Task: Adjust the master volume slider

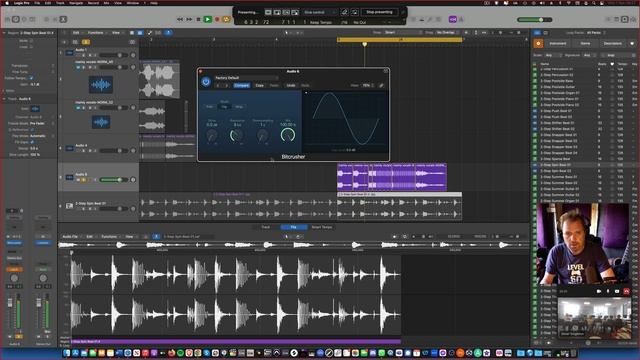Action: point(534,20)
